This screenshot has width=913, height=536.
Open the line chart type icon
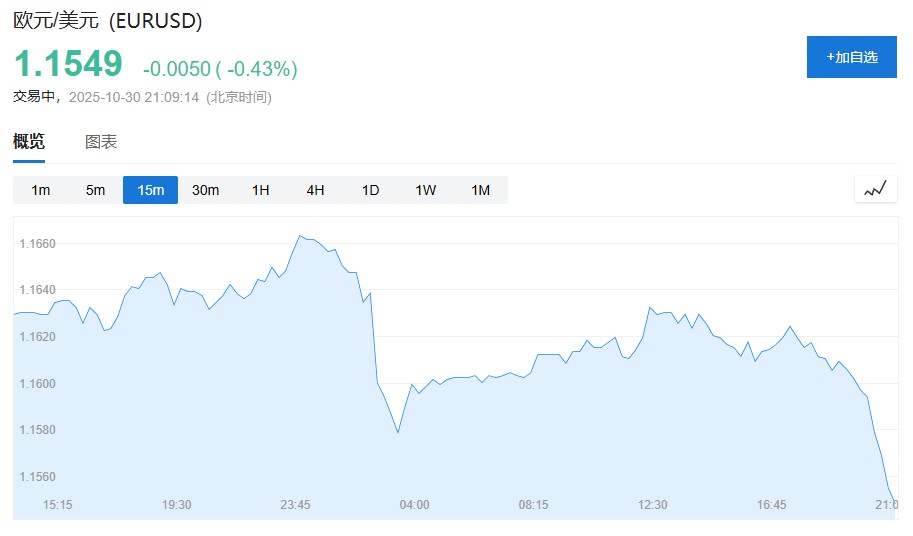click(875, 189)
